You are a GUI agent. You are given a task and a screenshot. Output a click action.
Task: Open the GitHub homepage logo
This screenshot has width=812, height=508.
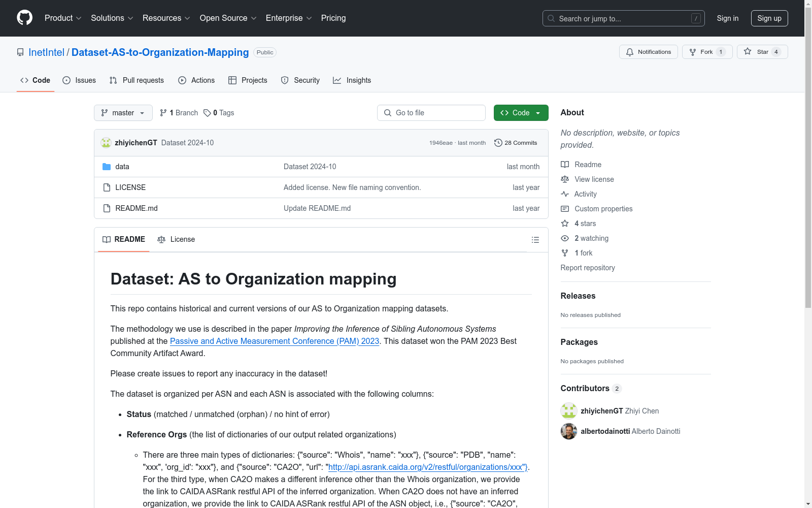tap(24, 18)
